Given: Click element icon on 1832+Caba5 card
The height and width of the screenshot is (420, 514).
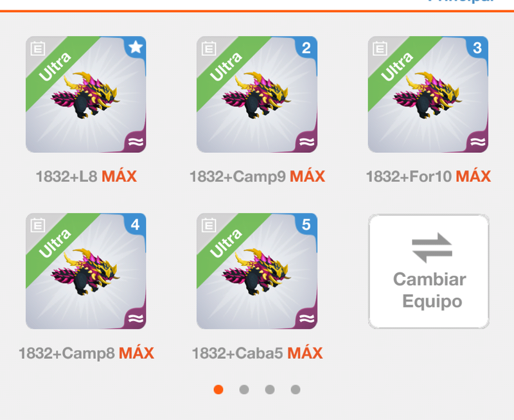Looking at the screenshot, I should 306,318.
